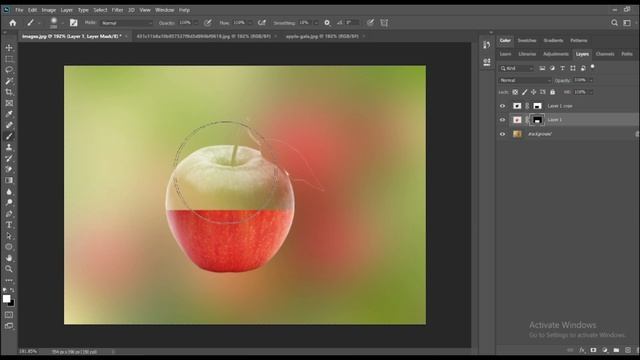Select the Frame tool
Image resolution: width=640 pixels, height=360 pixels.
pos(9,103)
